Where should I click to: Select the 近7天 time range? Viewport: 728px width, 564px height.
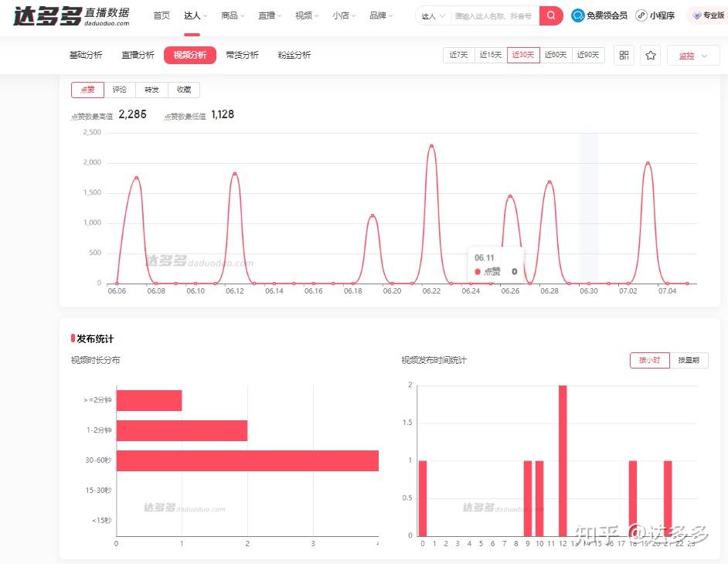(458, 56)
